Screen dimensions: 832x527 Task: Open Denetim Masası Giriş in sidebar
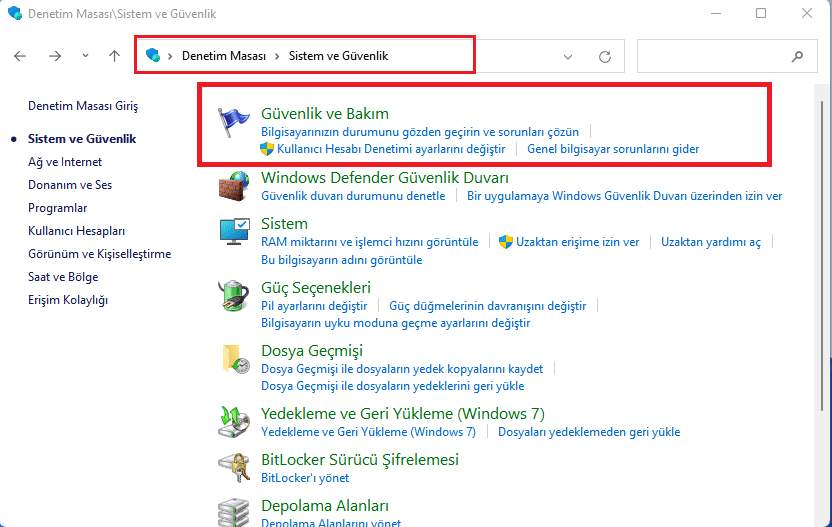coord(83,106)
